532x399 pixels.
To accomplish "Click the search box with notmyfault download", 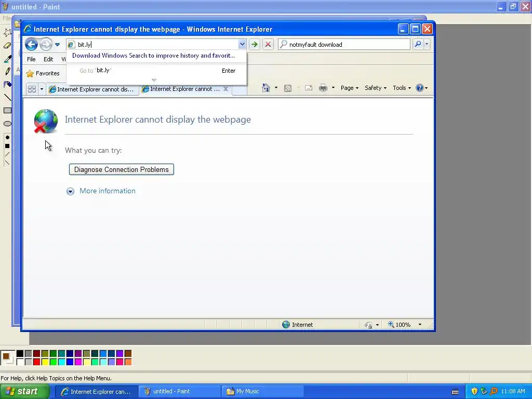I will point(344,45).
